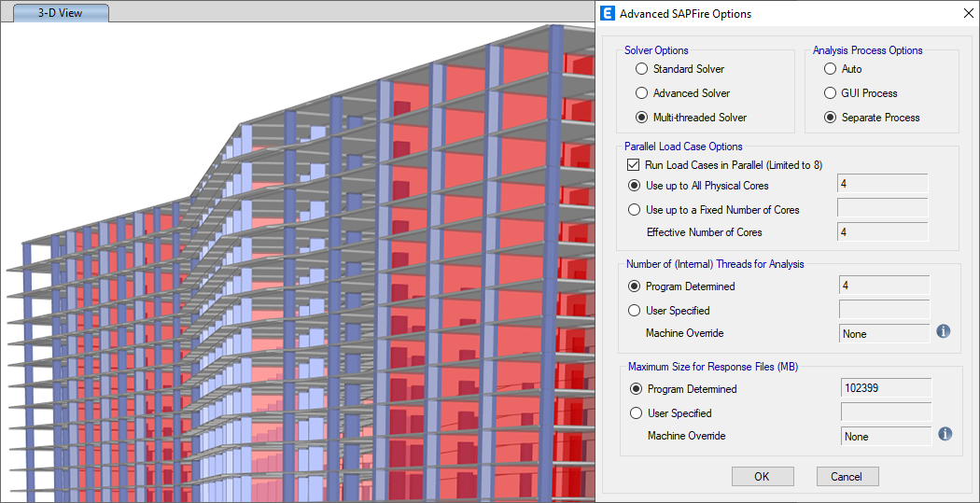Select Use up to a Fixed Number of Cores
Image resolution: width=980 pixels, height=503 pixels.
[714, 210]
